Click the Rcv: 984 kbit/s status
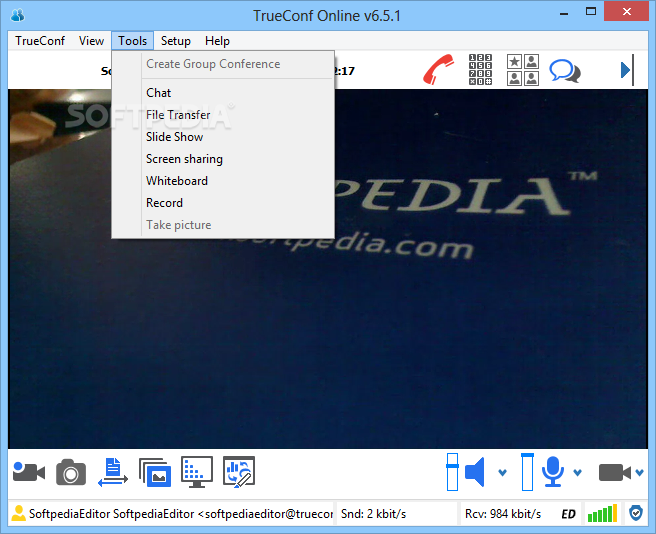 coord(502,513)
